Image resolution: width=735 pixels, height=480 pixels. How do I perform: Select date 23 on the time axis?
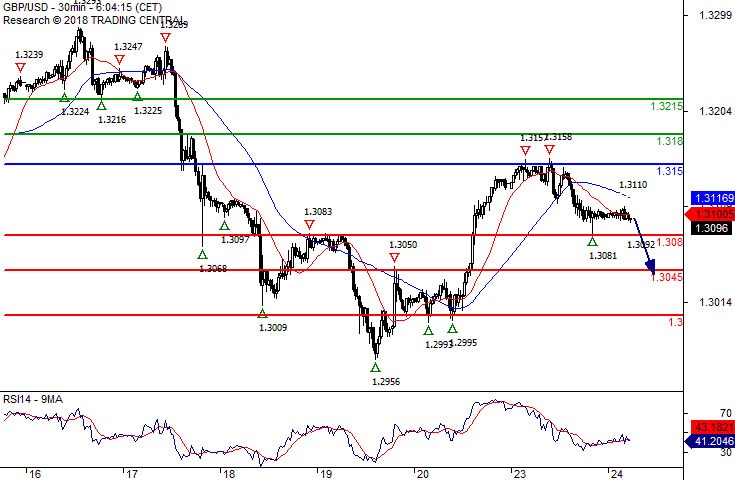tap(519, 474)
